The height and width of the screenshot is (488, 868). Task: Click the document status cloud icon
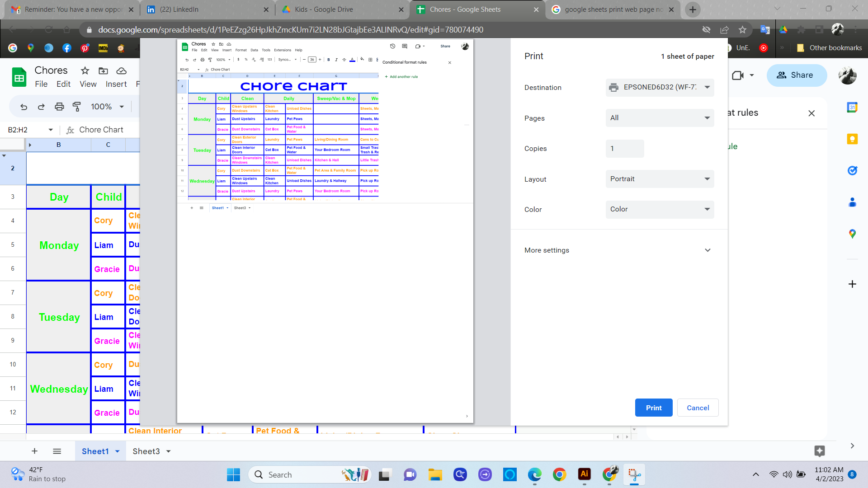(x=121, y=70)
